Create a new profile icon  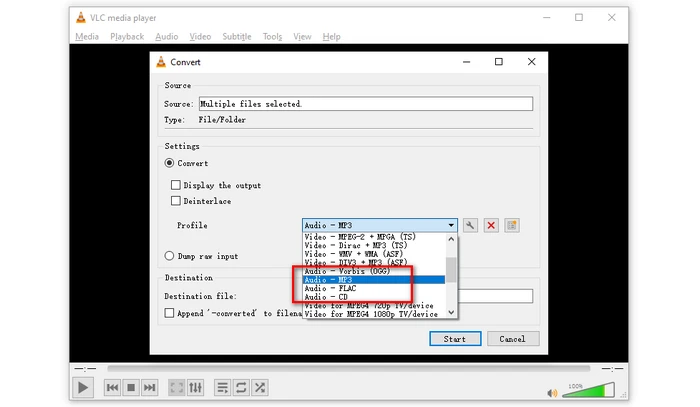coord(512,226)
